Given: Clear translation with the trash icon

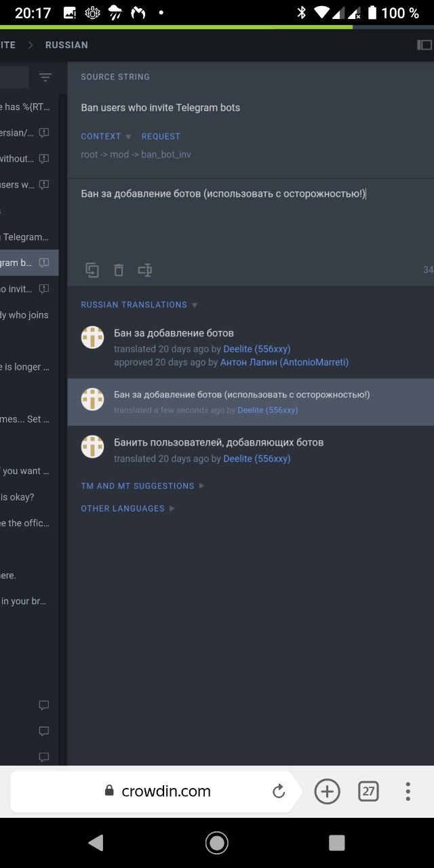Looking at the screenshot, I should point(119,270).
